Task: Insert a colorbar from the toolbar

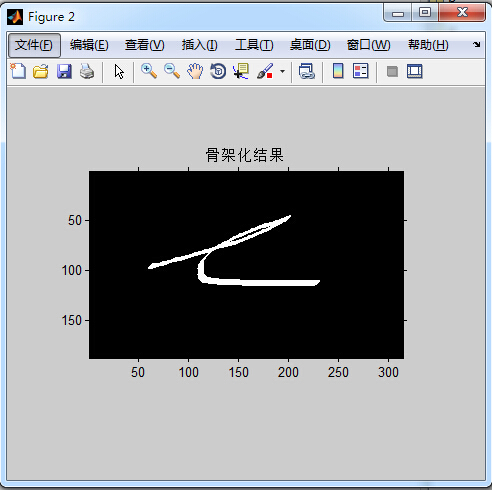Action: [x=338, y=71]
